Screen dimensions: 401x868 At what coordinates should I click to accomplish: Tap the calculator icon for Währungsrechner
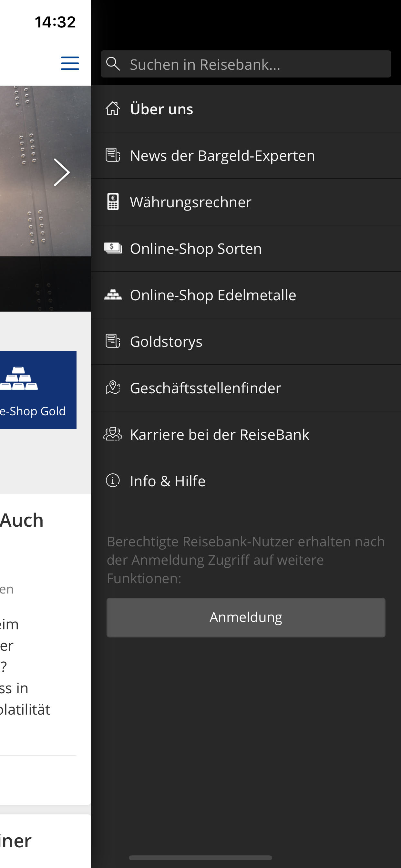113,201
